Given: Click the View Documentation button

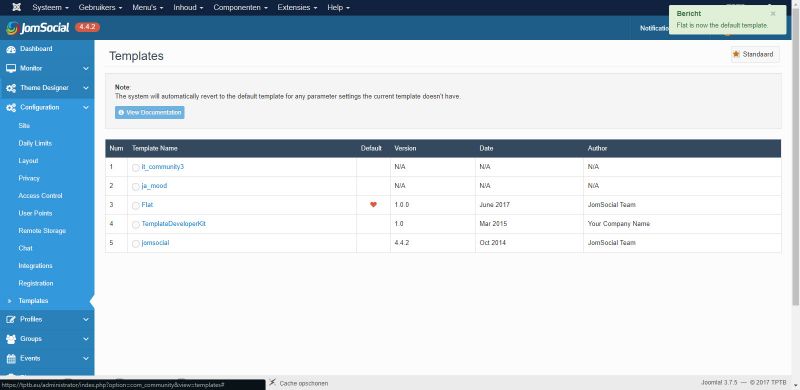Looking at the screenshot, I should click(x=149, y=112).
